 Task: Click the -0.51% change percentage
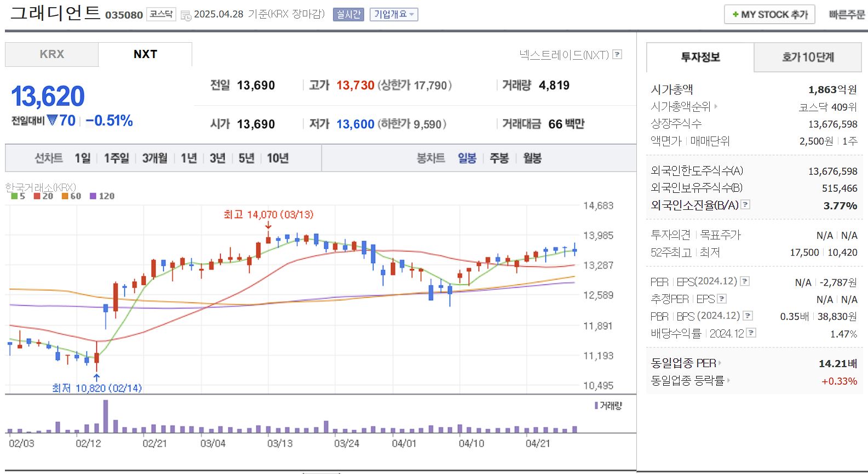[x=109, y=121]
